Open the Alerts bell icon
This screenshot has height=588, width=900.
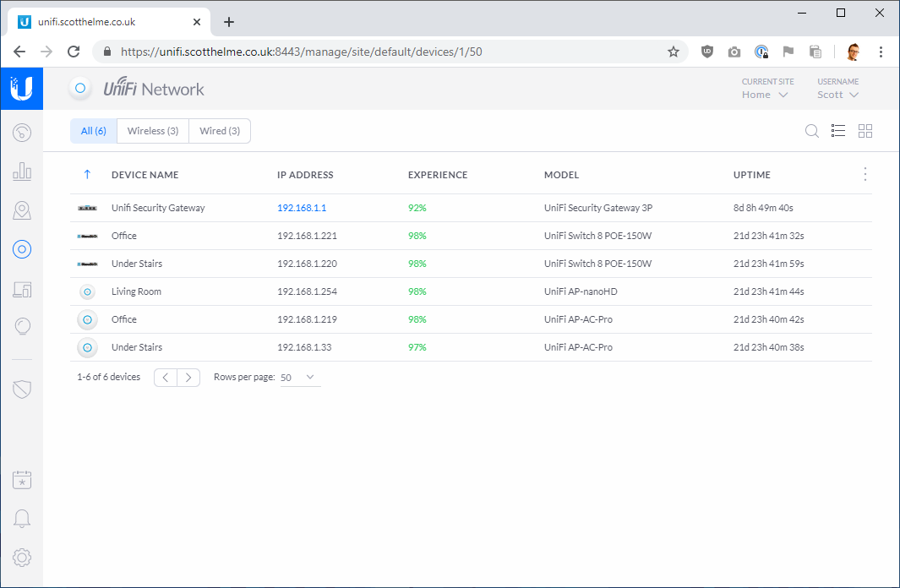coord(22,519)
